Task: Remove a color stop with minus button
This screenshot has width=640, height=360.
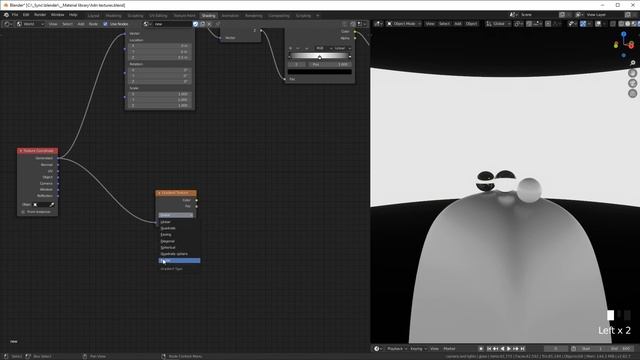Action: (298, 48)
